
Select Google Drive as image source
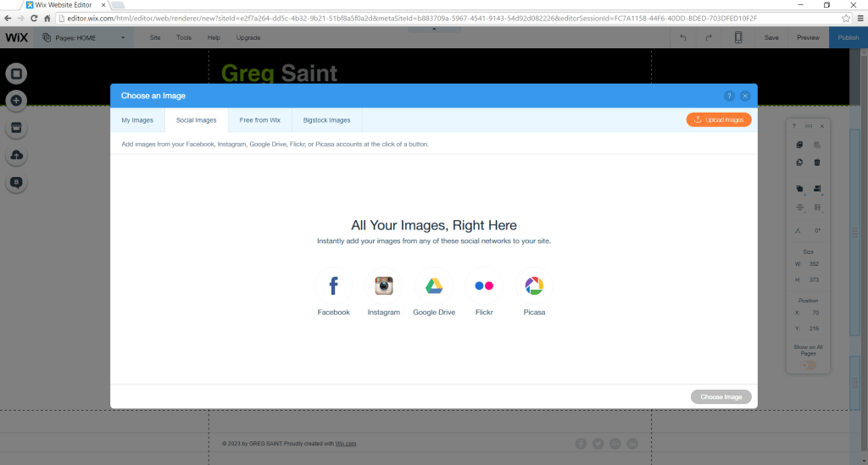[434, 285]
